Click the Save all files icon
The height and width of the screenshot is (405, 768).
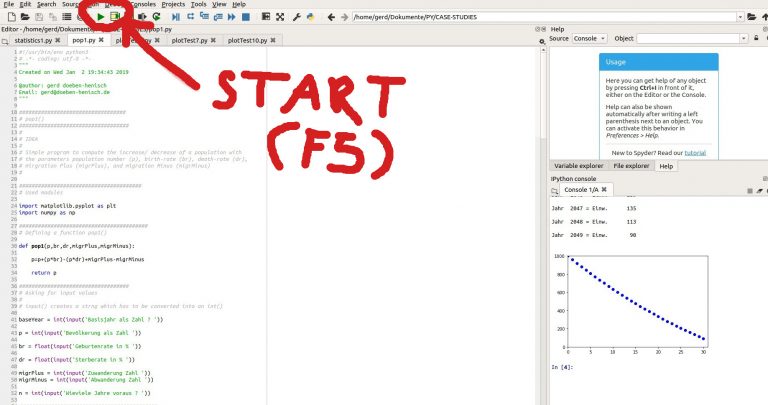pos(52,17)
